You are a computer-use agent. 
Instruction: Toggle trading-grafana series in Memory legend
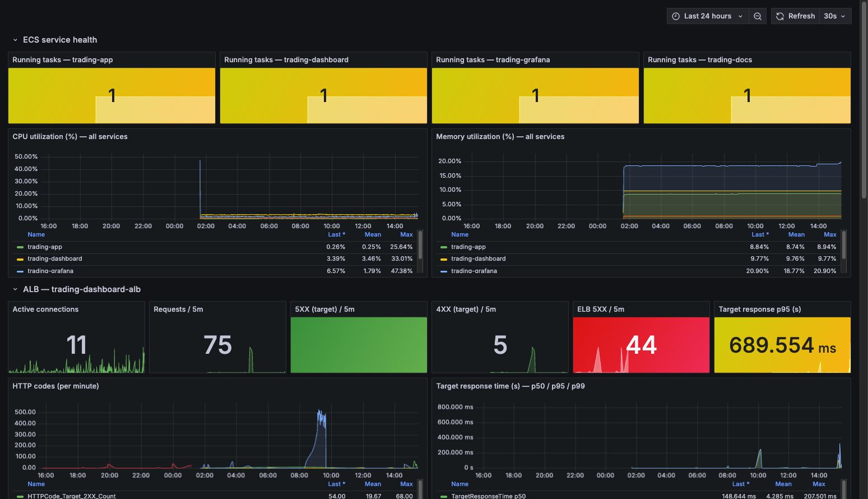(474, 271)
